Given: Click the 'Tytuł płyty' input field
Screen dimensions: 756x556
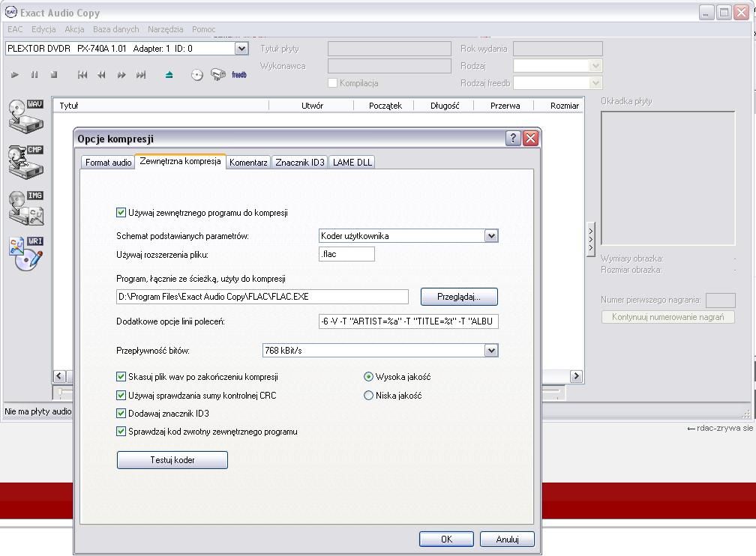Looking at the screenshot, I should [x=389, y=49].
